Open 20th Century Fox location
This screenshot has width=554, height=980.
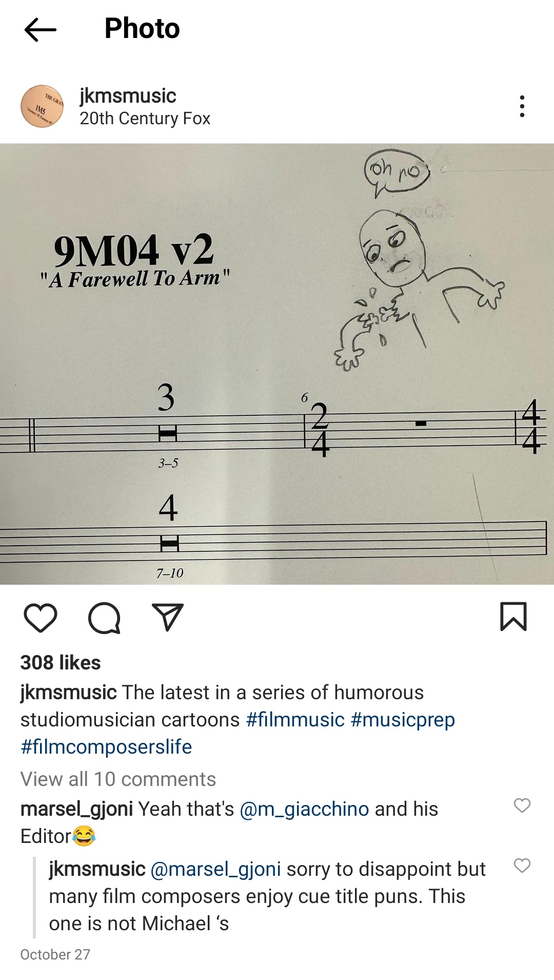click(145, 119)
